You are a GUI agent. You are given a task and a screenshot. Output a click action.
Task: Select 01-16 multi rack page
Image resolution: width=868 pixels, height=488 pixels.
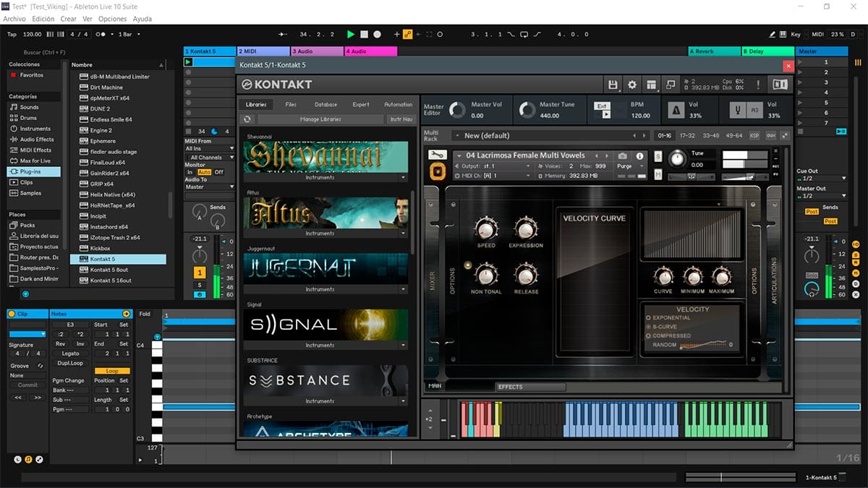pyautogui.click(x=663, y=135)
